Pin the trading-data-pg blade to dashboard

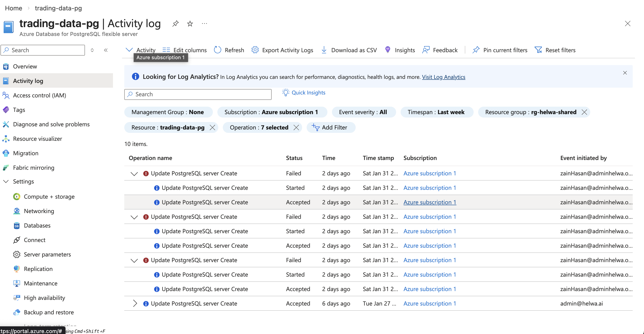click(x=176, y=24)
